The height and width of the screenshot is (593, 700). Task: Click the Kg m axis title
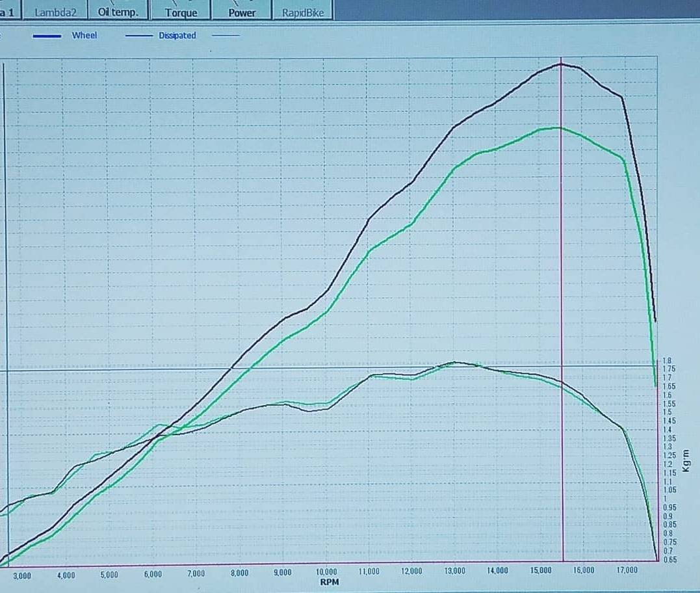tap(686, 458)
